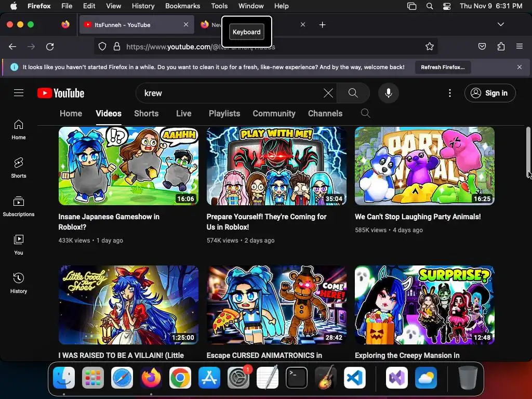Go to Home in sidebar
The width and height of the screenshot is (532, 399).
[19, 130]
